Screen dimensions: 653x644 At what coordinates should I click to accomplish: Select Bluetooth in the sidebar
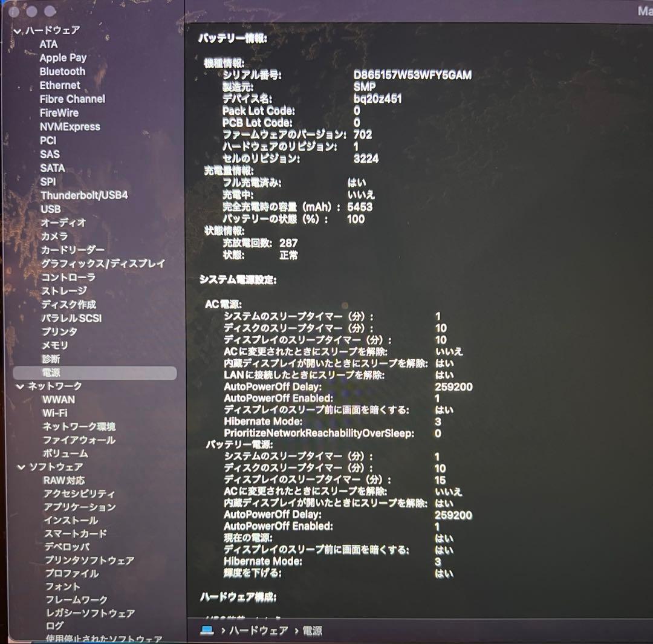click(62, 71)
